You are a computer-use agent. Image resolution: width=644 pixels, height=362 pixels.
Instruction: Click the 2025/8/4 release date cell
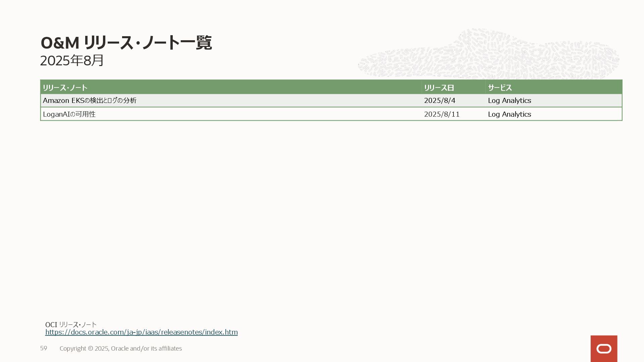(x=453, y=101)
